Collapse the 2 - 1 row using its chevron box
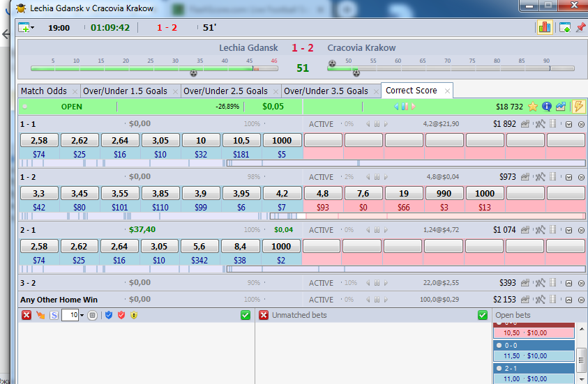The width and height of the screenshot is (588, 384). tap(569, 231)
